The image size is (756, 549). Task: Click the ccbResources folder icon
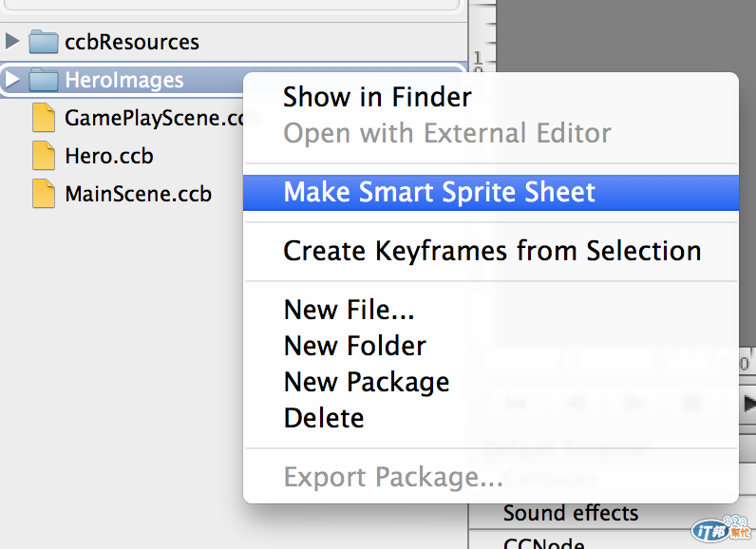point(44,42)
